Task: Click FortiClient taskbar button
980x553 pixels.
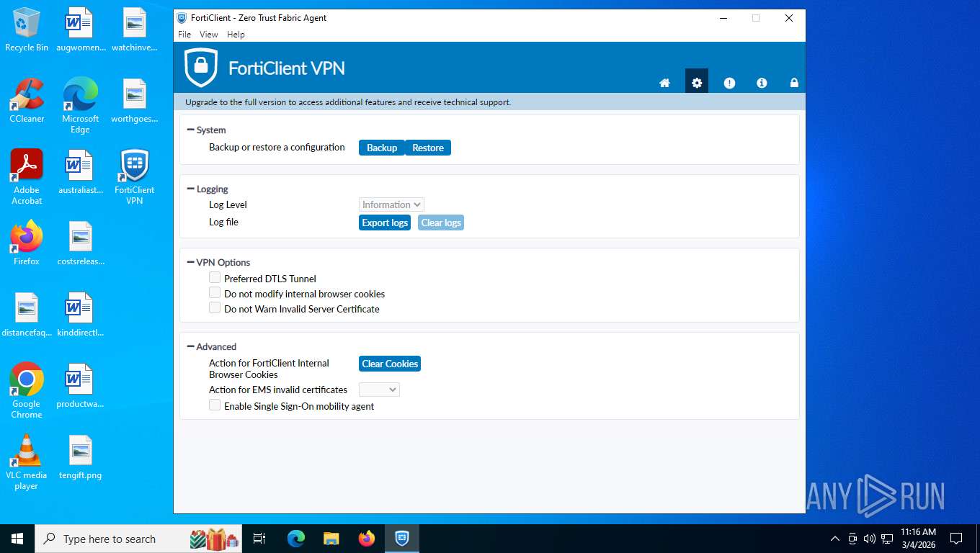Action: (402, 539)
